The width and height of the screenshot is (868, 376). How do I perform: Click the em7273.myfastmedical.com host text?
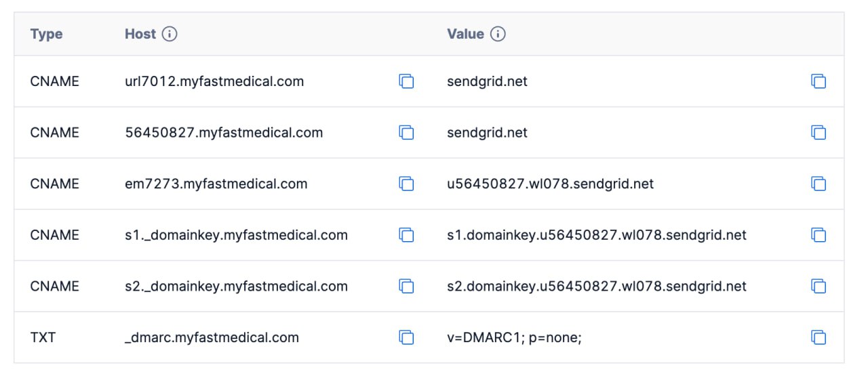pos(216,184)
